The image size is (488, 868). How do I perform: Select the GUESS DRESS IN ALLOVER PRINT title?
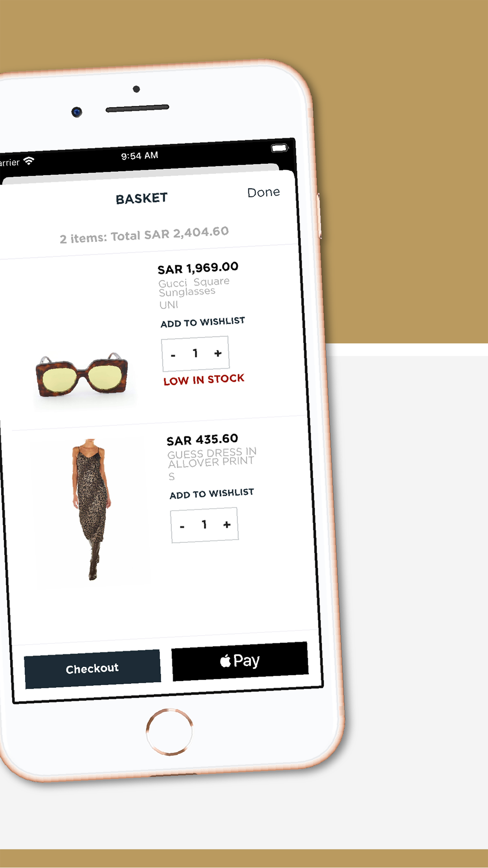[212, 458]
